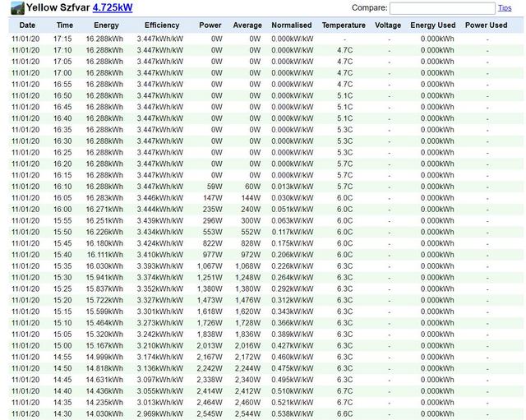The height and width of the screenshot is (420, 526).
Task: Select average value 240W
Action: pos(251,210)
